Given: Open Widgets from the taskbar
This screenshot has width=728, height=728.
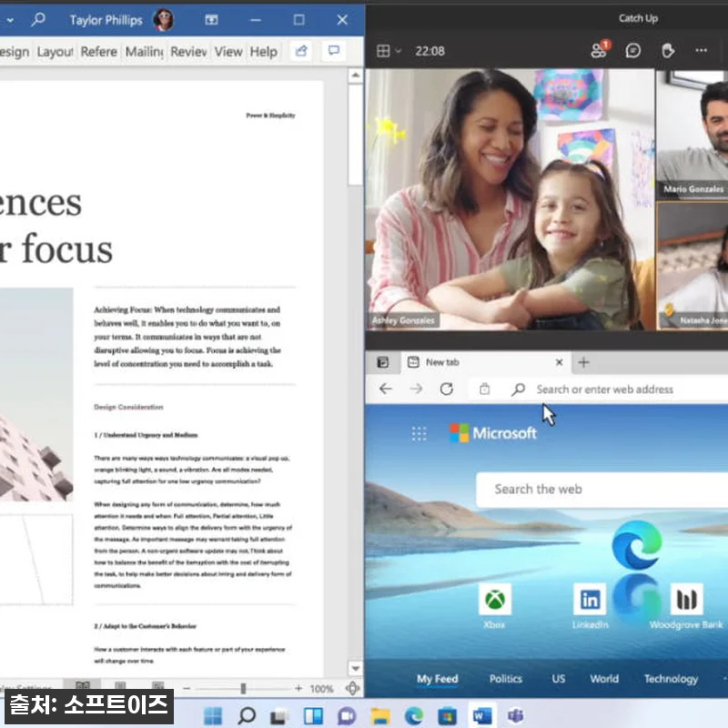Looking at the screenshot, I should [313, 715].
